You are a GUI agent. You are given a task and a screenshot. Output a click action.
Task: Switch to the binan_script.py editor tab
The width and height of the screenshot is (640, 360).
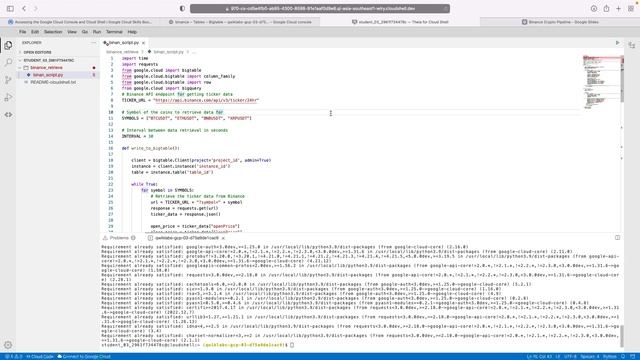124,43
